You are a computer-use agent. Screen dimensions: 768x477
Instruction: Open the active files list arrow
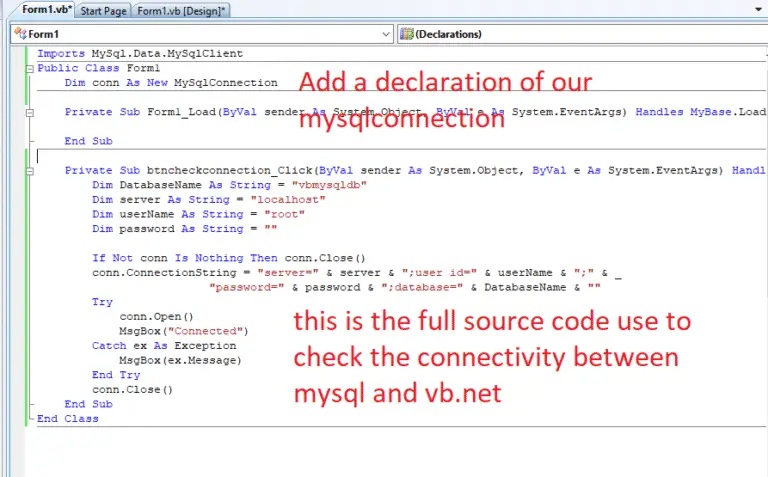tap(759, 9)
